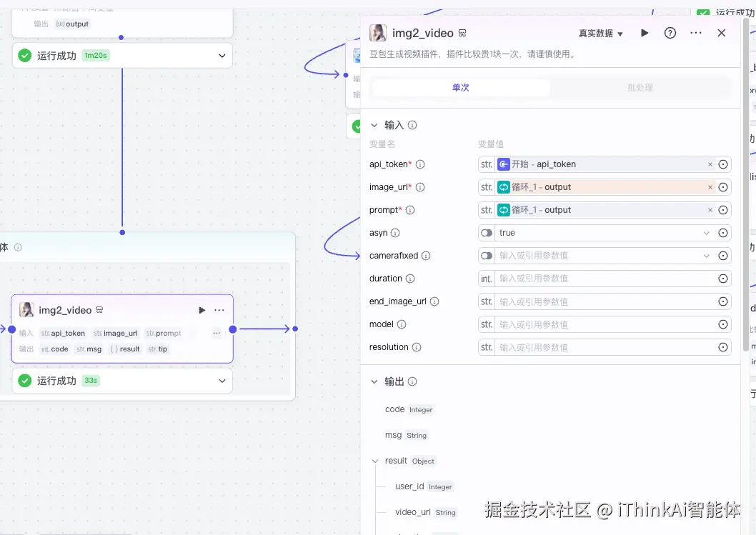Click the reference picker icon beside api_token value
756x535 pixels.
[x=722, y=164]
